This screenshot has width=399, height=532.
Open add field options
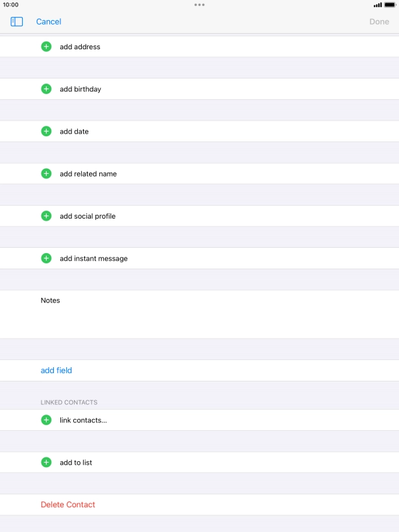(56, 370)
